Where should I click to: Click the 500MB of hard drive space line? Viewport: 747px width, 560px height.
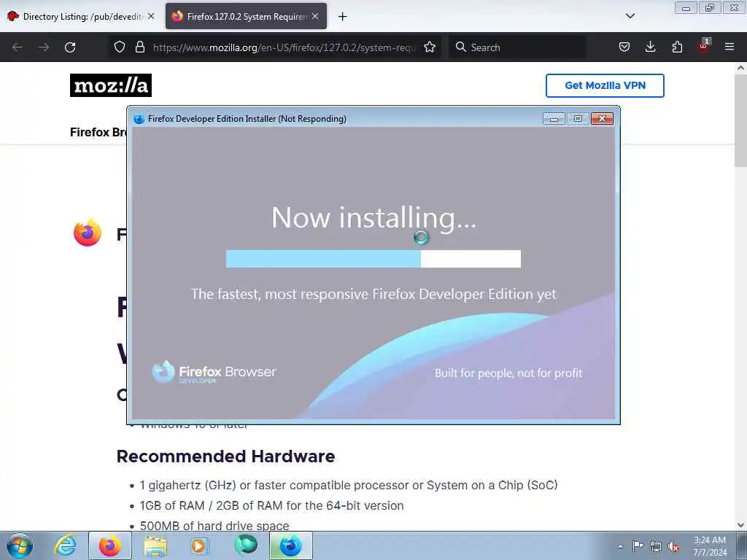(x=214, y=526)
